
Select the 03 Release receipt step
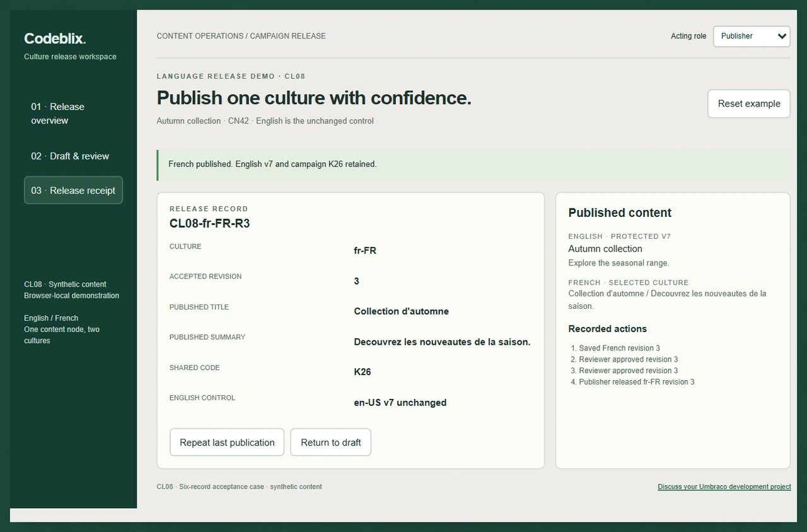73,190
